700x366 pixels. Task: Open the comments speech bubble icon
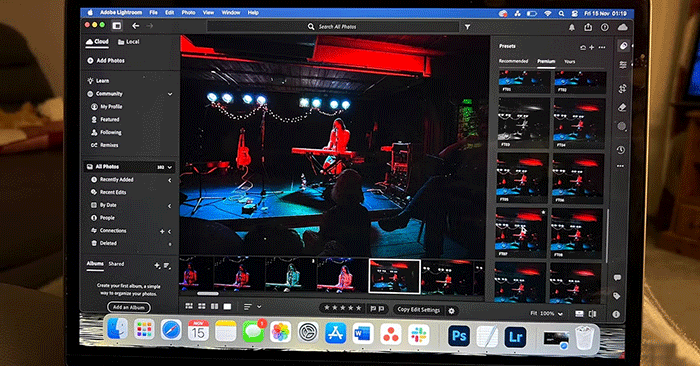(x=617, y=278)
